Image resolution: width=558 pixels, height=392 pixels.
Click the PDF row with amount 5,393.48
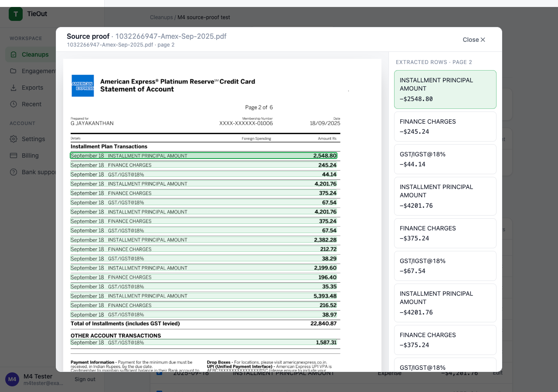pyautogui.click(x=204, y=296)
